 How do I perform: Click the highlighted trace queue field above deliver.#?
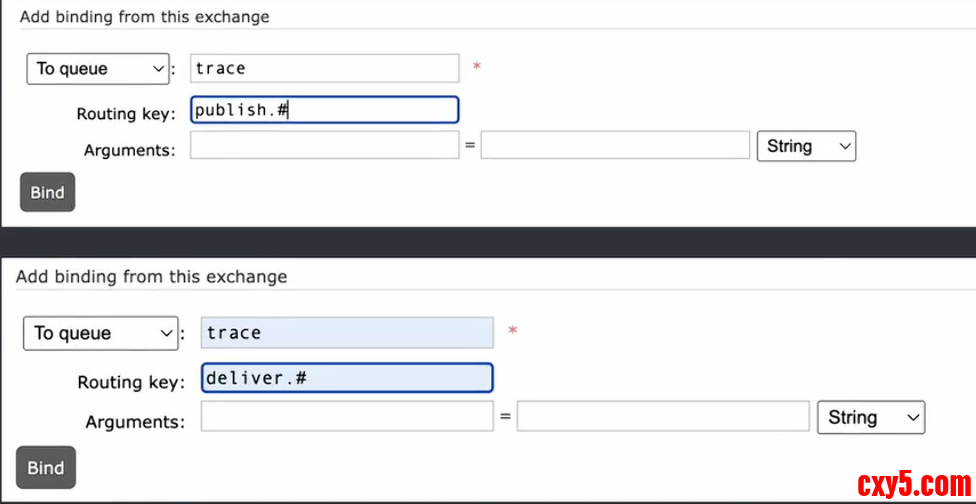click(346, 333)
